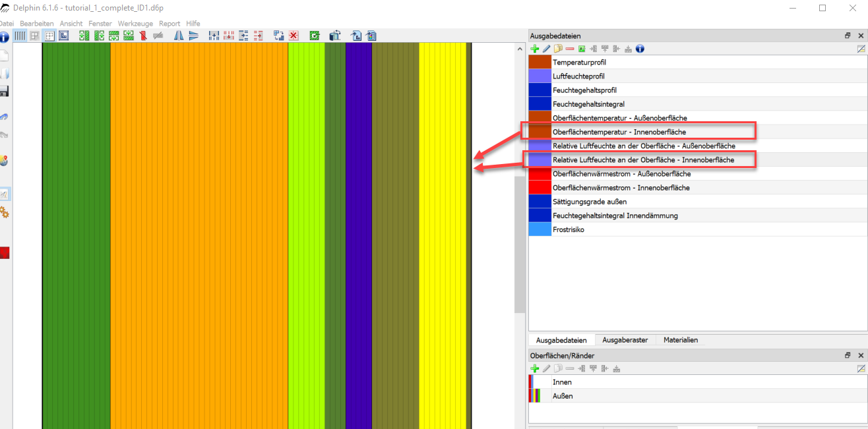Image resolution: width=868 pixels, height=429 pixels.
Task: Click the large orange material layer
Action: click(199, 235)
